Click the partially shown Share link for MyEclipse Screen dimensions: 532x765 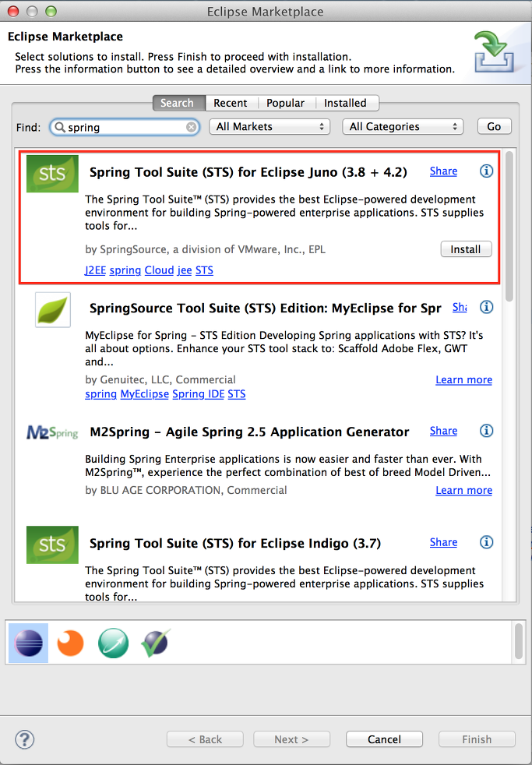[460, 308]
